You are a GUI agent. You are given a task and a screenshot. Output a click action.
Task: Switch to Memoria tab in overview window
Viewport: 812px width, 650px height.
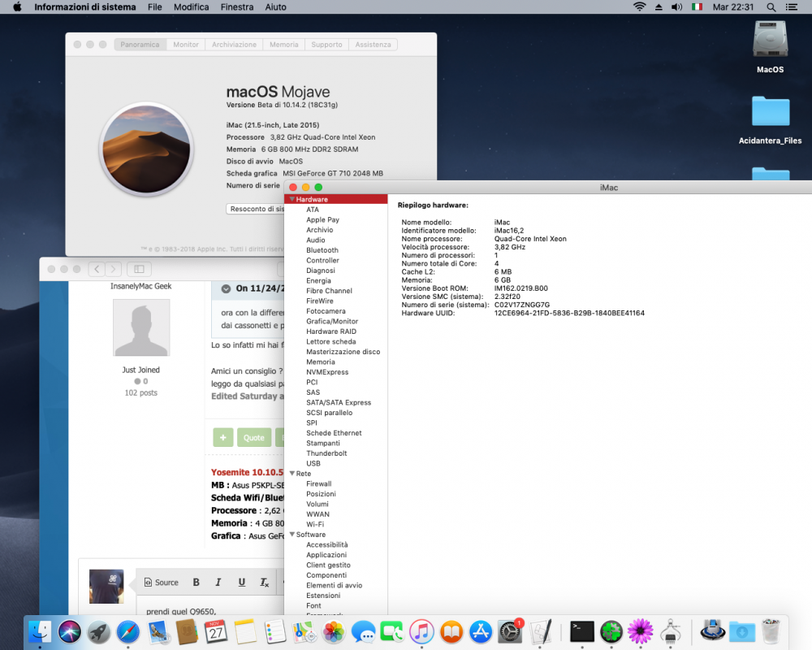click(x=283, y=45)
